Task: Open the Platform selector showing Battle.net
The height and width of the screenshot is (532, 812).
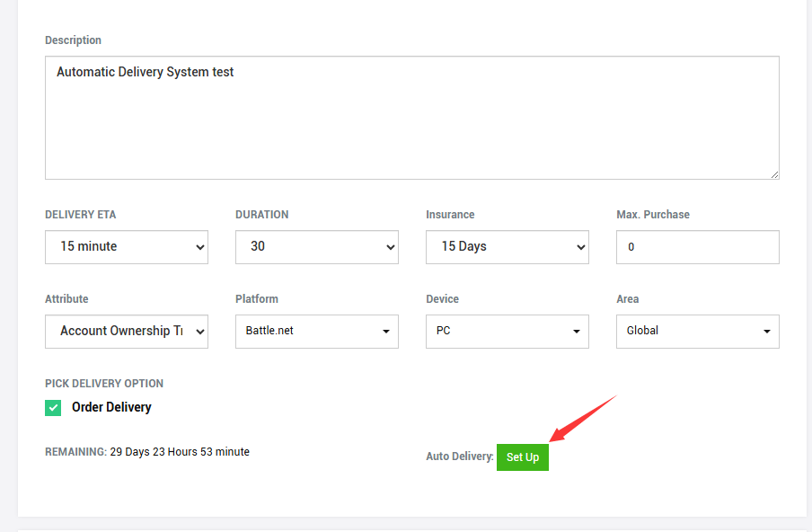Action: [x=316, y=332]
